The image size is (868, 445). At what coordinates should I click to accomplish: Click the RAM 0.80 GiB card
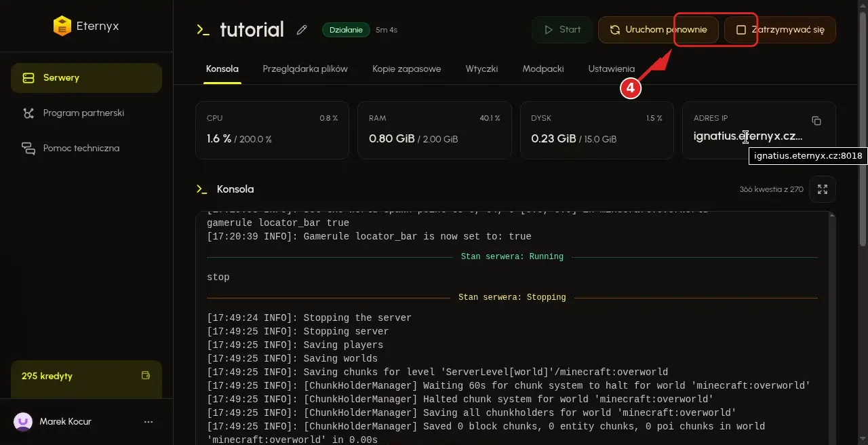435,130
